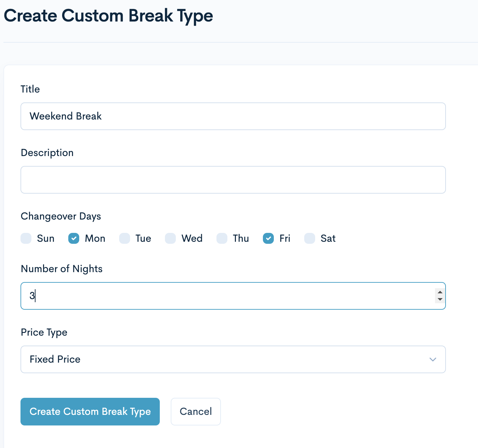
Task: Decrease Number of Nights with down arrow
Action: (x=440, y=299)
